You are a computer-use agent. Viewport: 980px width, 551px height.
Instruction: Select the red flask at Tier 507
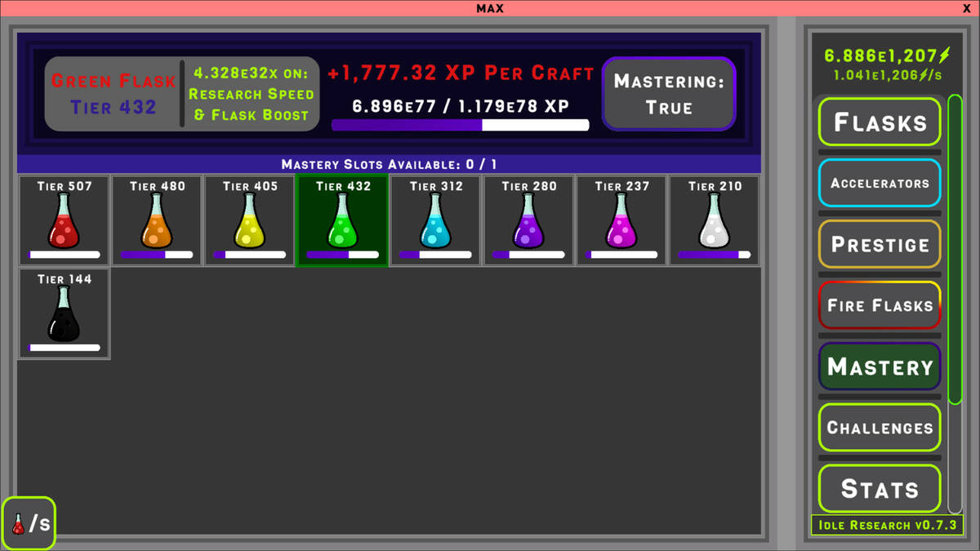pyautogui.click(x=65, y=220)
